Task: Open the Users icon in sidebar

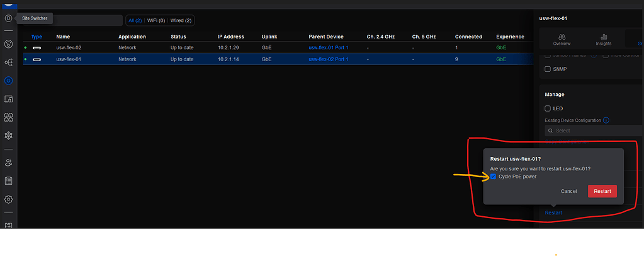Action: (8, 163)
